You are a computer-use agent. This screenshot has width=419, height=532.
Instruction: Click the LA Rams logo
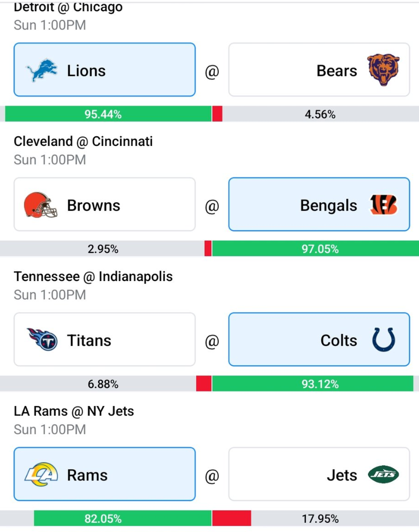pyautogui.click(x=41, y=474)
